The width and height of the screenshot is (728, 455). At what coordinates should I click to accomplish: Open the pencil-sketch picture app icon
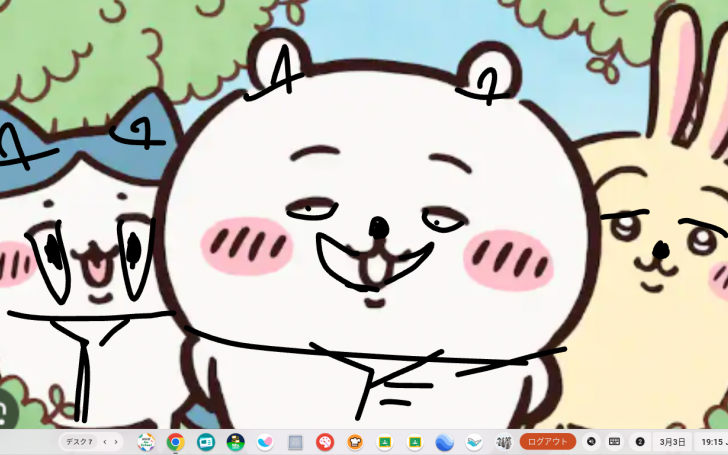[x=504, y=442]
